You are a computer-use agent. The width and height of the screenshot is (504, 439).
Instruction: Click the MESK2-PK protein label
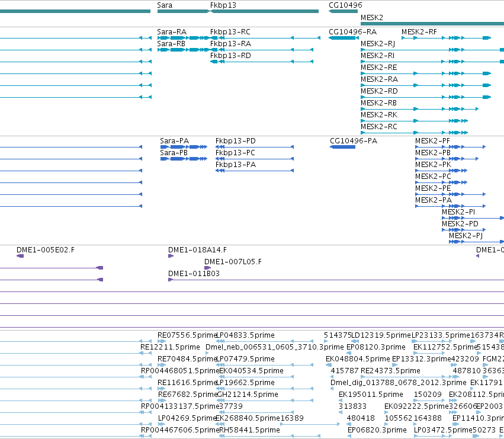pyautogui.click(x=434, y=165)
